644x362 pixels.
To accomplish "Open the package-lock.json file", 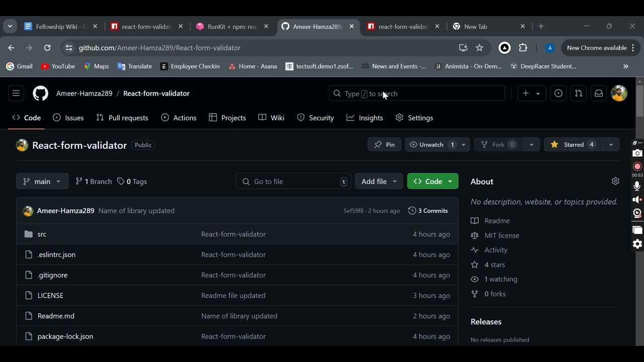I will [x=65, y=336].
